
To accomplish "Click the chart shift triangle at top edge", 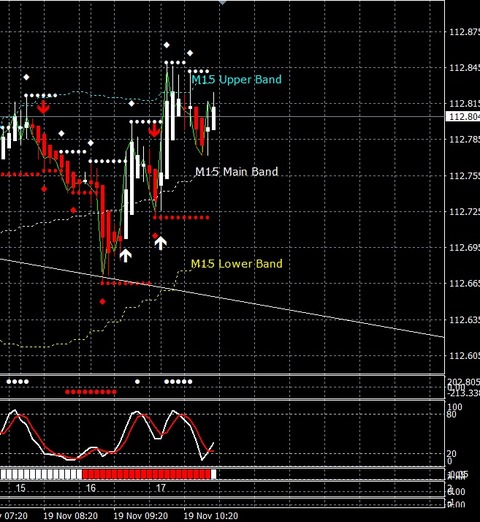I will pyautogui.click(x=222, y=2).
